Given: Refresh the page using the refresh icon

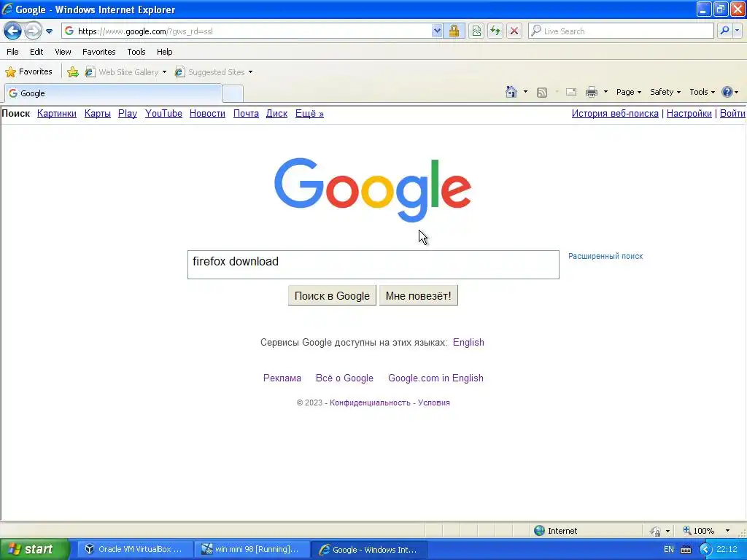Looking at the screenshot, I should (495, 31).
